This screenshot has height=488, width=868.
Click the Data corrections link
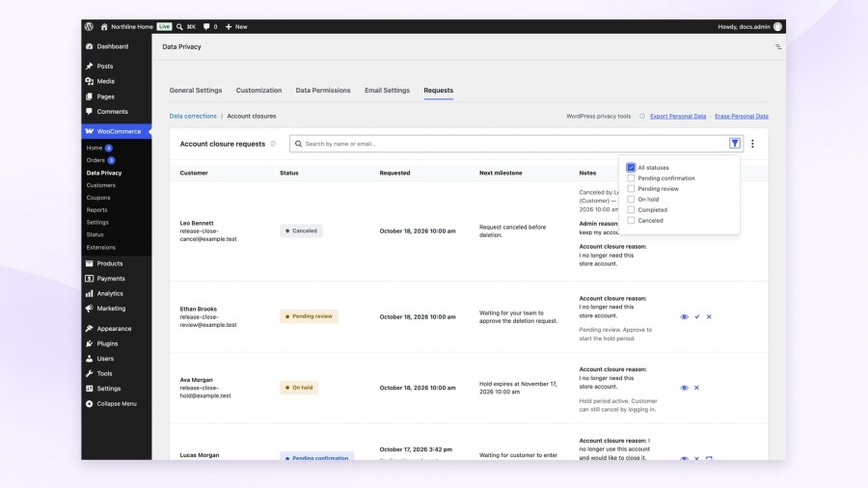point(193,116)
